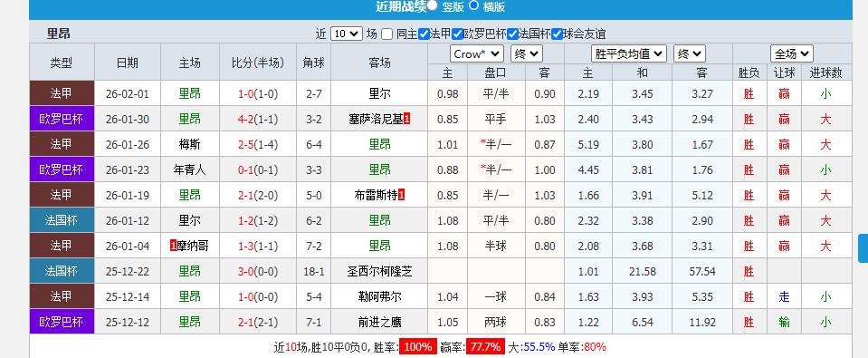Click the 走 result on 25-12-14 row
Viewport: 868px width, 358px height.
(x=784, y=297)
